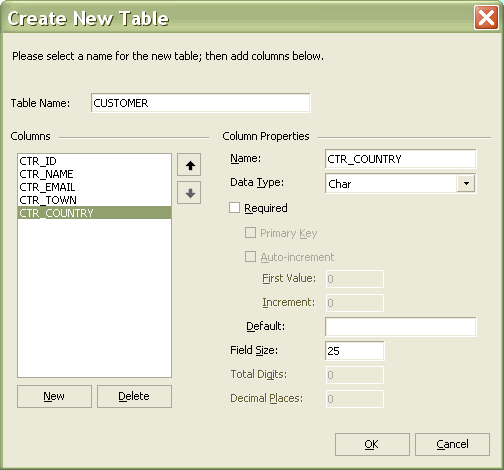Select the highlighted CTR_COUNTRY column
The image size is (504, 470).
[x=94, y=213]
